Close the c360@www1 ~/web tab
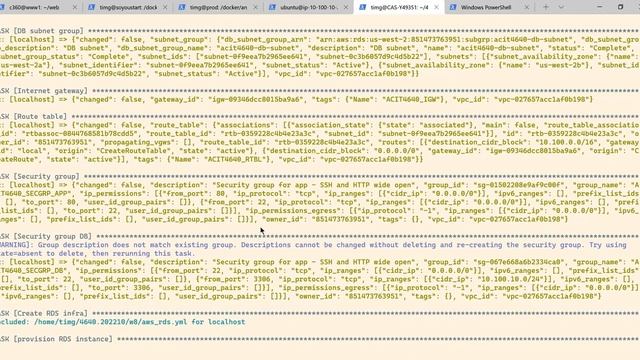Screen dimensions: 640x360 coord(75,7)
